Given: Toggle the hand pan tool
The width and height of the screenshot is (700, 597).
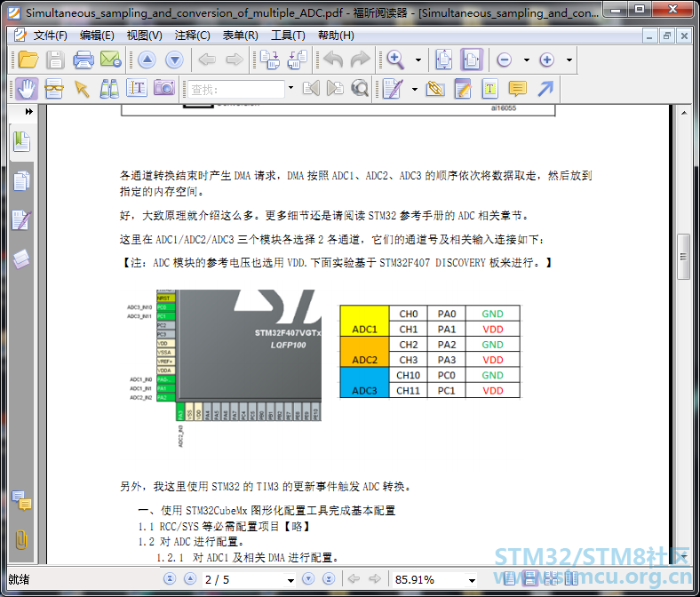Looking at the screenshot, I should point(27,89).
